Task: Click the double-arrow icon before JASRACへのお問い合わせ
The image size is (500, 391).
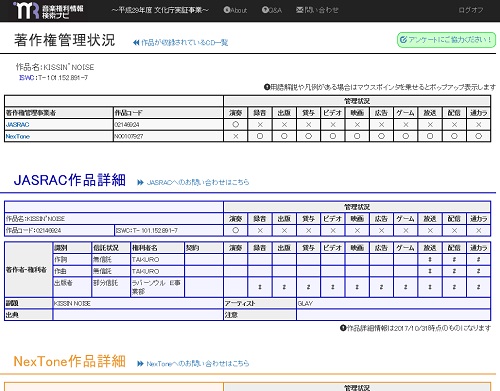Action: point(140,182)
